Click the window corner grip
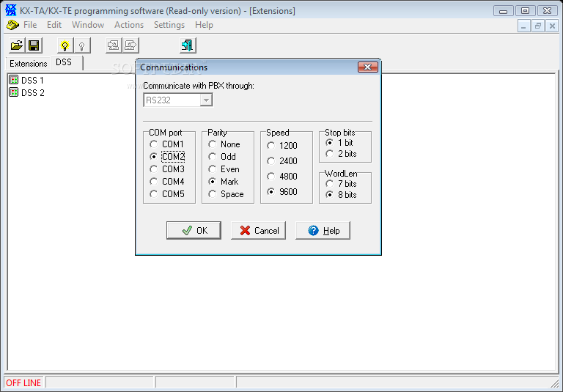The height and width of the screenshot is (392, 563). click(556, 384)
